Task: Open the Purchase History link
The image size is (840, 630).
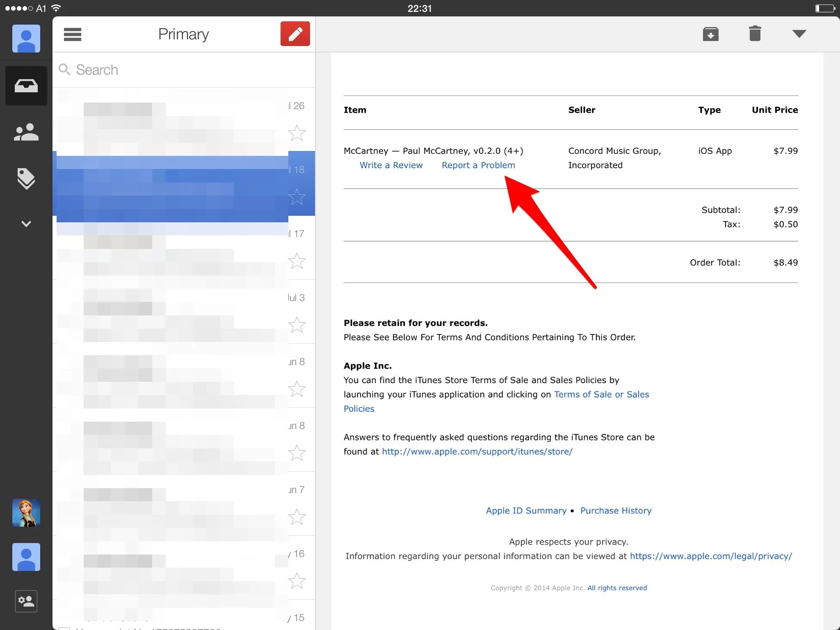Action: [x=616, y=511]
